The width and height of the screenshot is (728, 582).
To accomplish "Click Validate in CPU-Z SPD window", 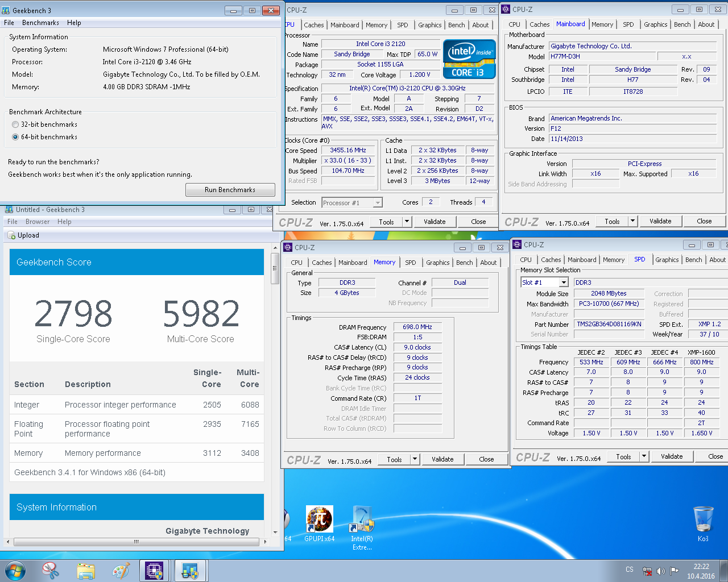I will point(672,456).
